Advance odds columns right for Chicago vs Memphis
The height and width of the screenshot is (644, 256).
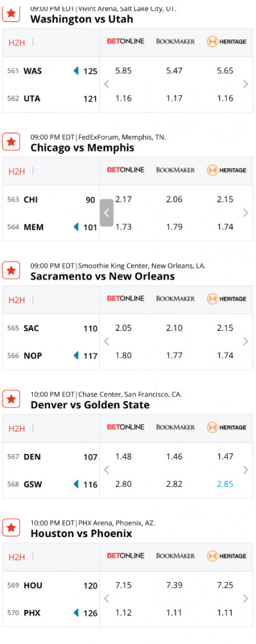(245, 213)
